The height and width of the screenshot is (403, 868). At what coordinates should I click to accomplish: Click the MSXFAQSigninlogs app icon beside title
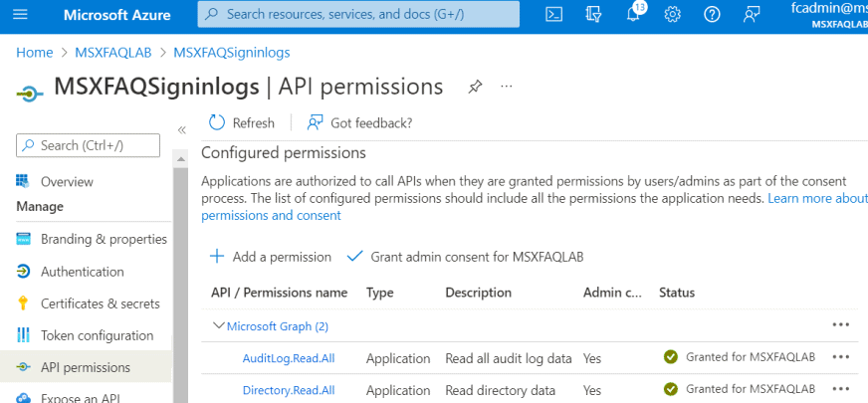(x=29, y=94)
